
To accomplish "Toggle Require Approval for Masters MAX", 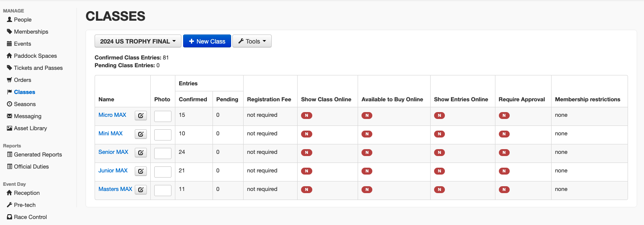I will coord(504,190).
